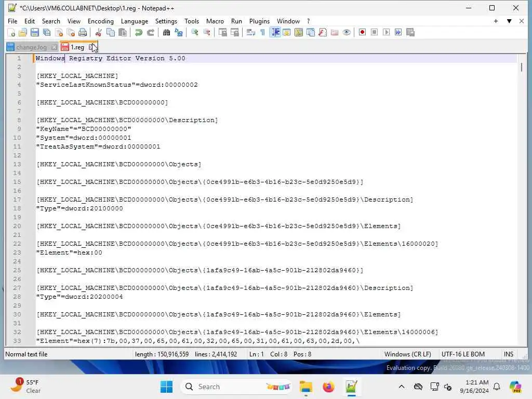This screenshot has height=399, width=532.
Task: Open the Function List icon
Action: click(x=323, y=32)
